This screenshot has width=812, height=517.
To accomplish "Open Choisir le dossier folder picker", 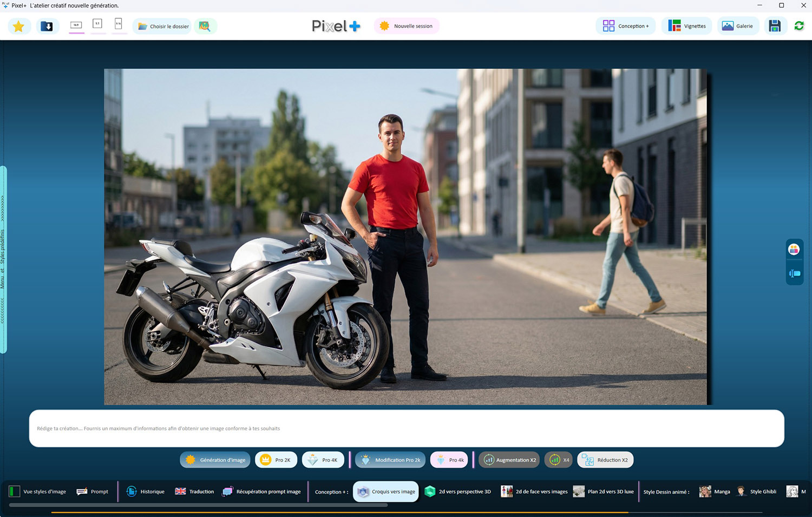I will tap(163, 26).
